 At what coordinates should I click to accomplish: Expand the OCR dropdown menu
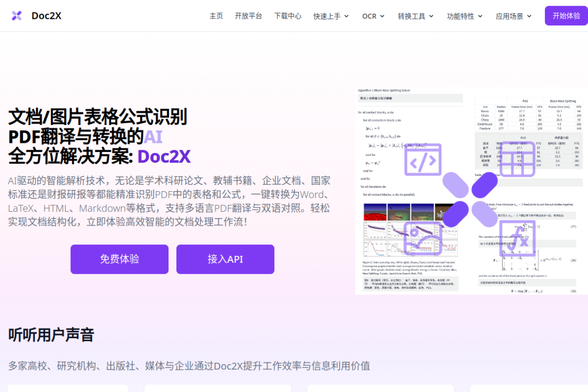pos(373,16)
